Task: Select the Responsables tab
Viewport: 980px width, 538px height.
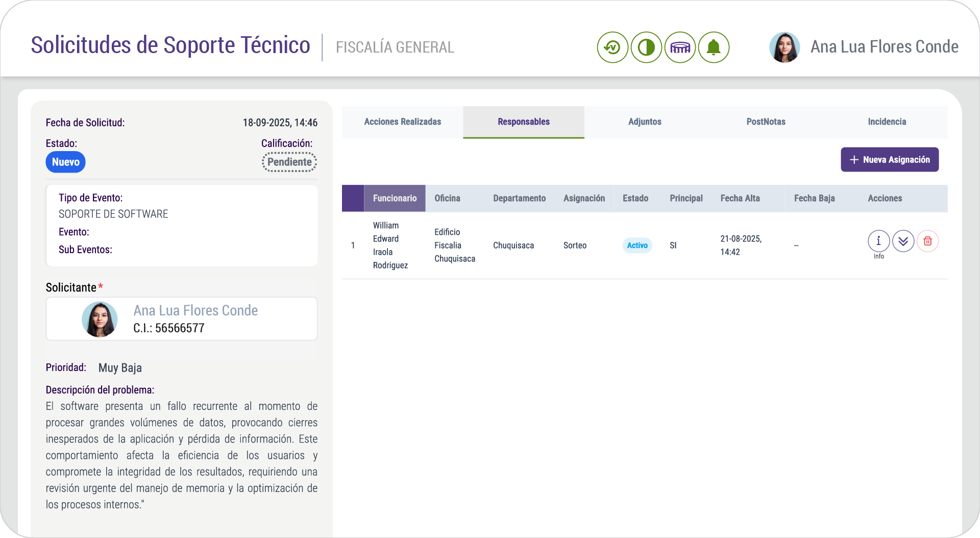Action: tap(524, 122)
